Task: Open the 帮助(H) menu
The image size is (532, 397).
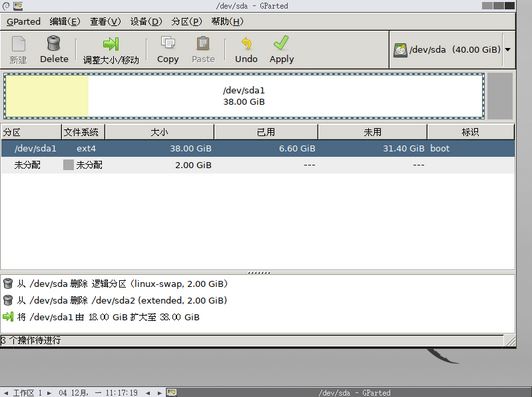Action: [227, 21]
